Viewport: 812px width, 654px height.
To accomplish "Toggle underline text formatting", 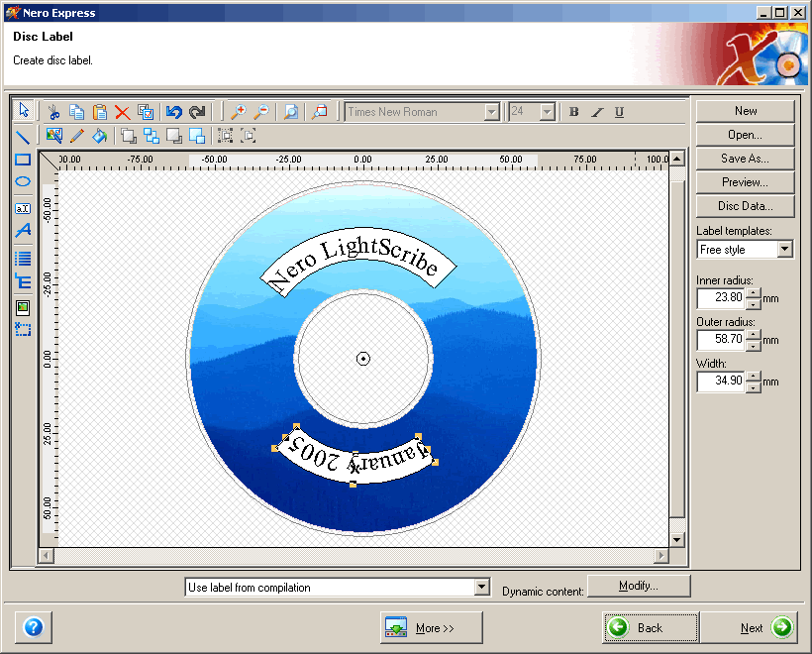I will coord(618,112).
